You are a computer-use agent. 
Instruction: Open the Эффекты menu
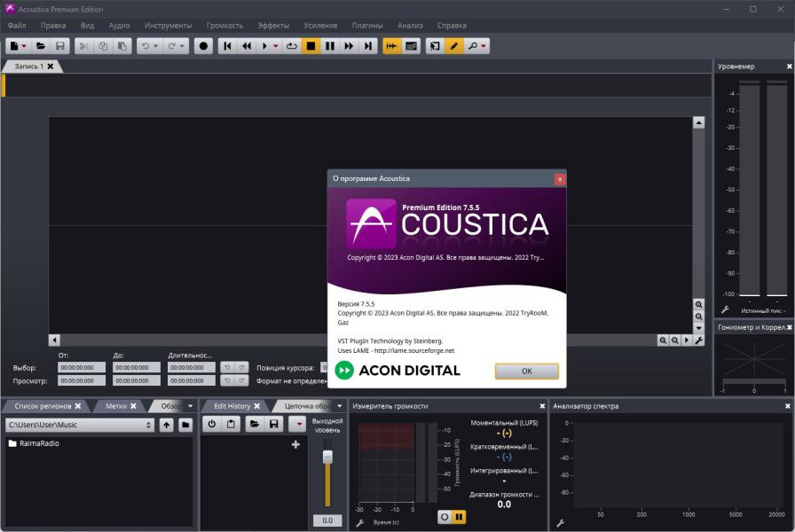273,26
